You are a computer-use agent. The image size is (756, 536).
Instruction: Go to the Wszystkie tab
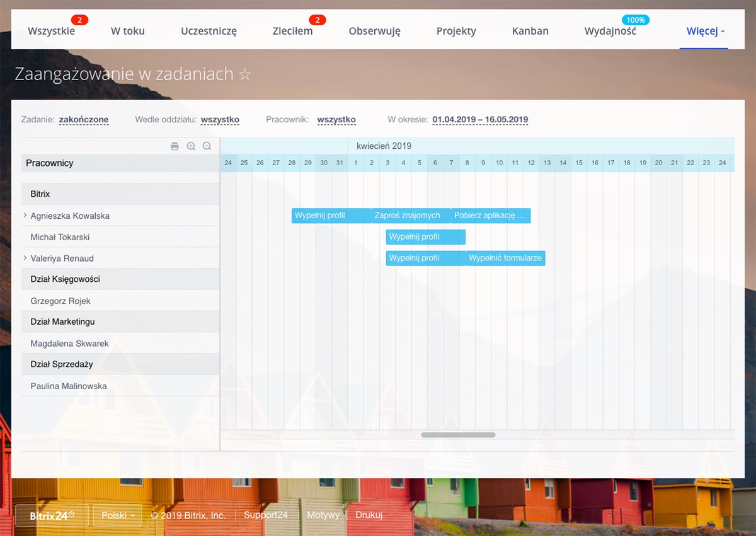click(51, 31)
